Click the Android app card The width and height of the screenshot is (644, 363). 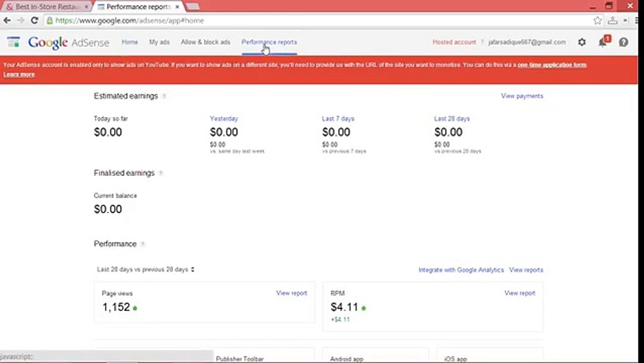pos(375,355)
